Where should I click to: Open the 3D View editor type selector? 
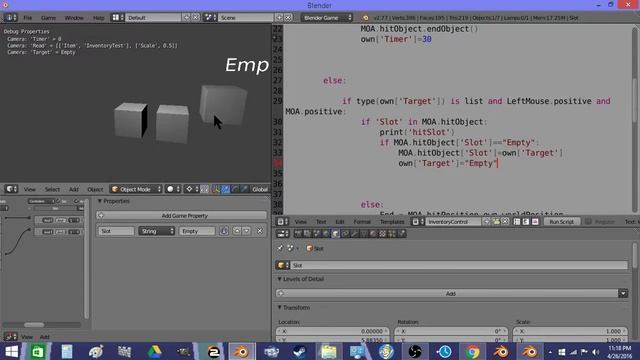[11, 189]
